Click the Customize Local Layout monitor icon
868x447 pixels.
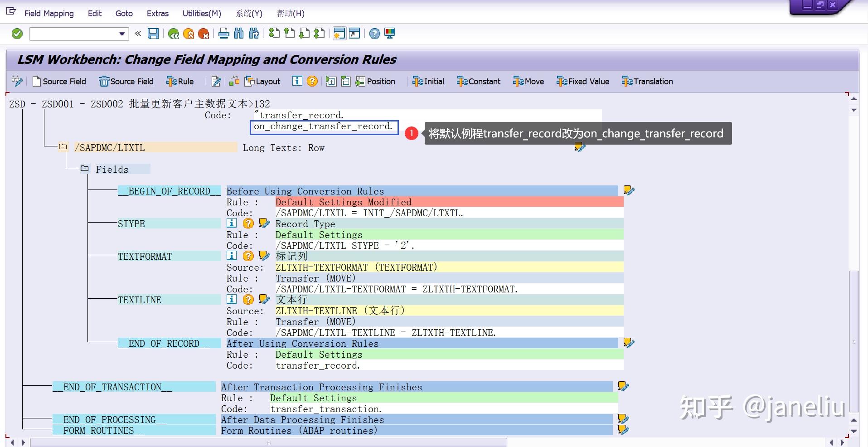point(389,34)
